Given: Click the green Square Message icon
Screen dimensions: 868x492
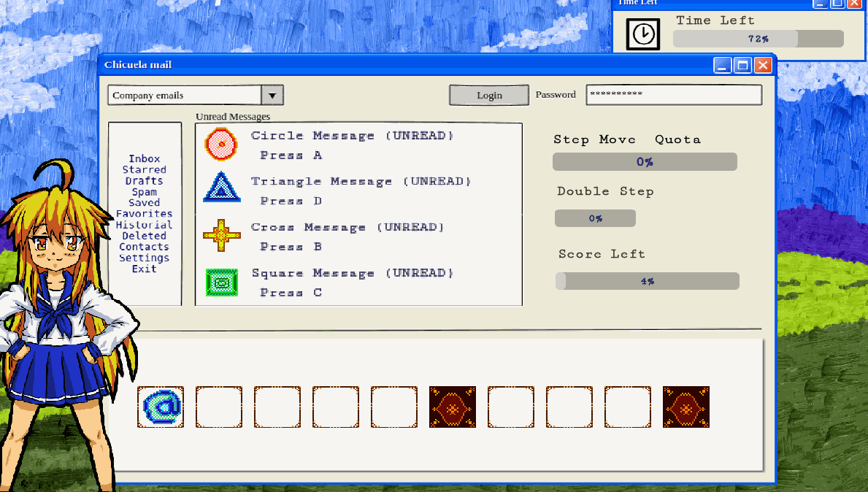Looking at the screenshot, I should pos(221,282).
